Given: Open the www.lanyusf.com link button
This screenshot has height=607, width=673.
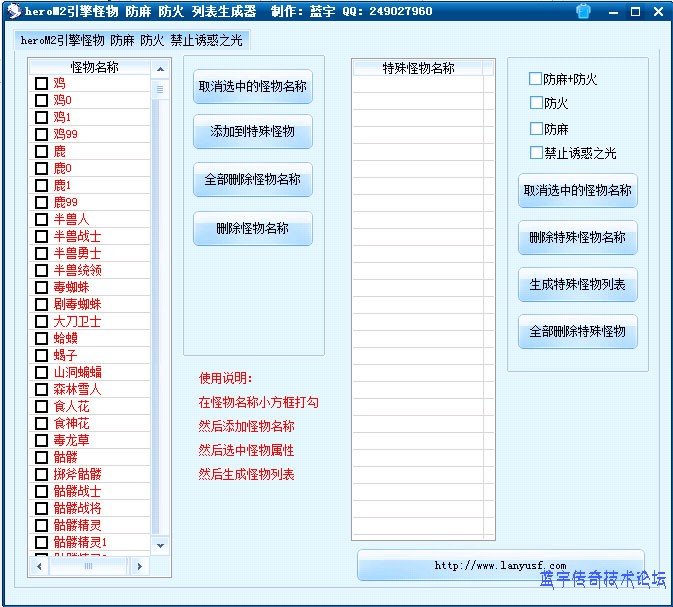Looking at the screenshot, I should (500, 565).
